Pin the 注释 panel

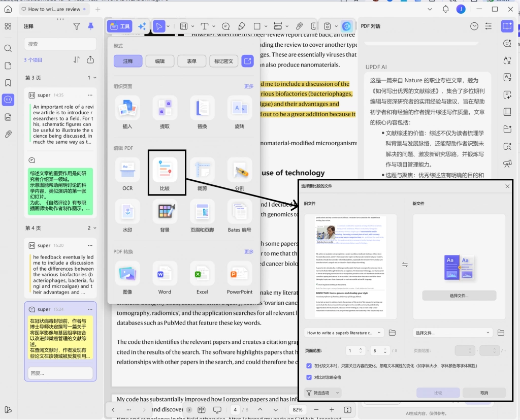click(x=90, y=26)
